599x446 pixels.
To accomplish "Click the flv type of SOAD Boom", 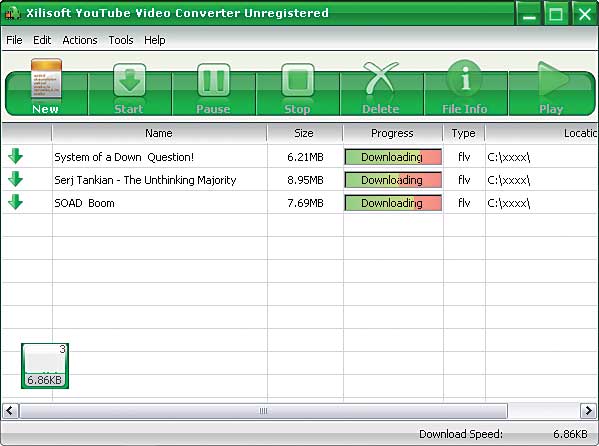I will tap(464, 203).
